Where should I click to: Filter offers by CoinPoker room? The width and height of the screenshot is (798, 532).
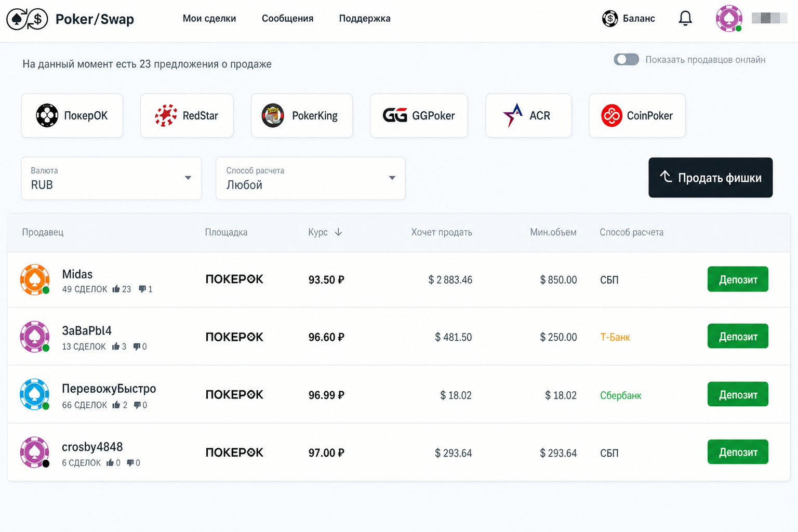(x=637, y=115)
